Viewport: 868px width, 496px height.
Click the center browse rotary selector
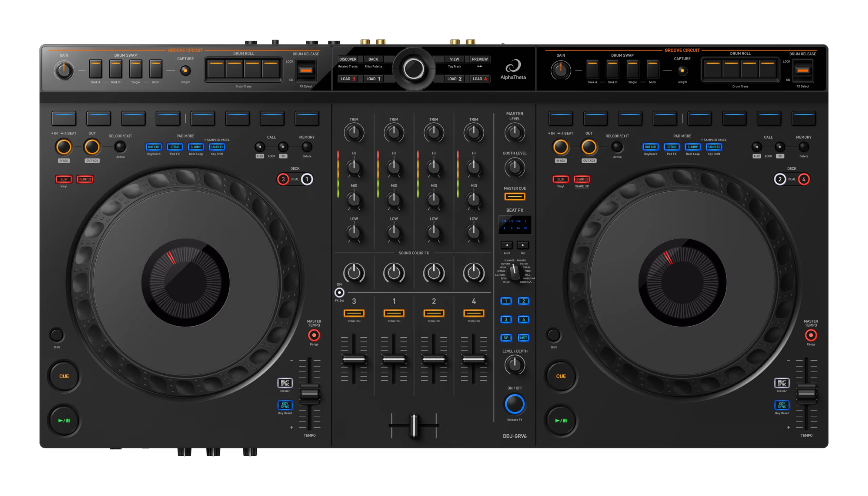(x=414, y=69)
